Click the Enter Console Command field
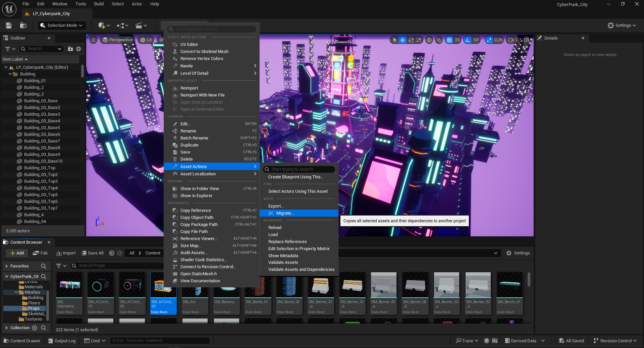Image resolution: width=644 pixels, height=348 pixels. click(160, 341)
